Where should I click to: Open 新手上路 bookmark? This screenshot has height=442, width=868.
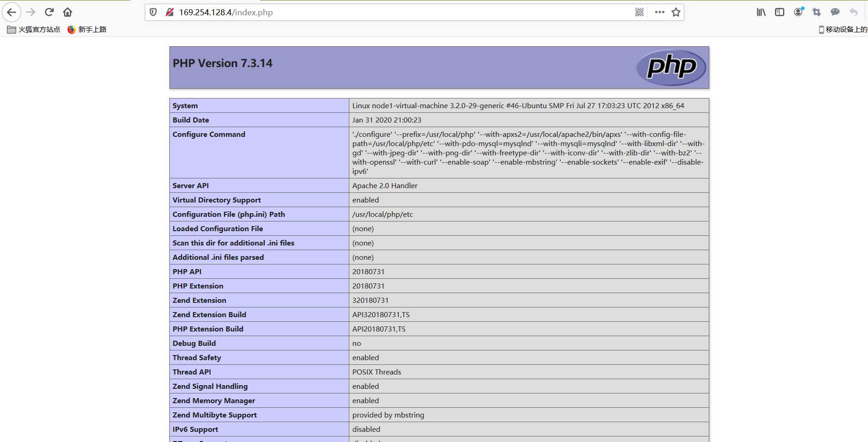coord(87,30)
